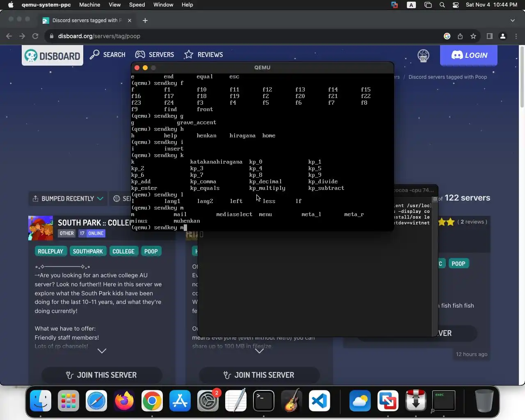Click the COLLEGE tag
Viewport: 525px width, 420px height.
point(123,251)
